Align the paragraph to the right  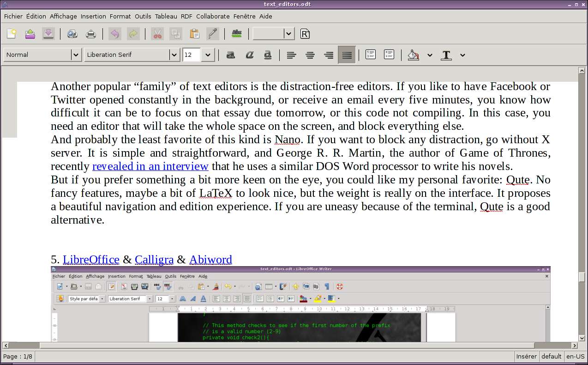point(329,55)
